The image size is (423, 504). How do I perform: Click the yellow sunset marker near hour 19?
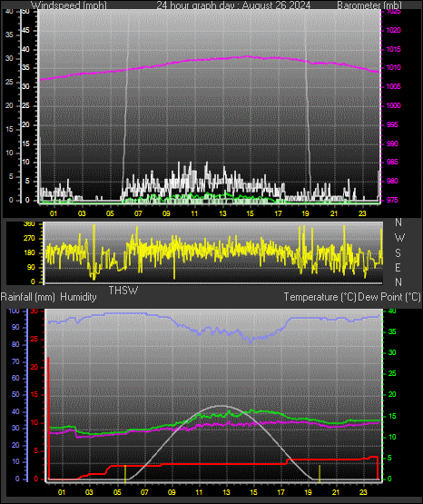click(320, 473)
